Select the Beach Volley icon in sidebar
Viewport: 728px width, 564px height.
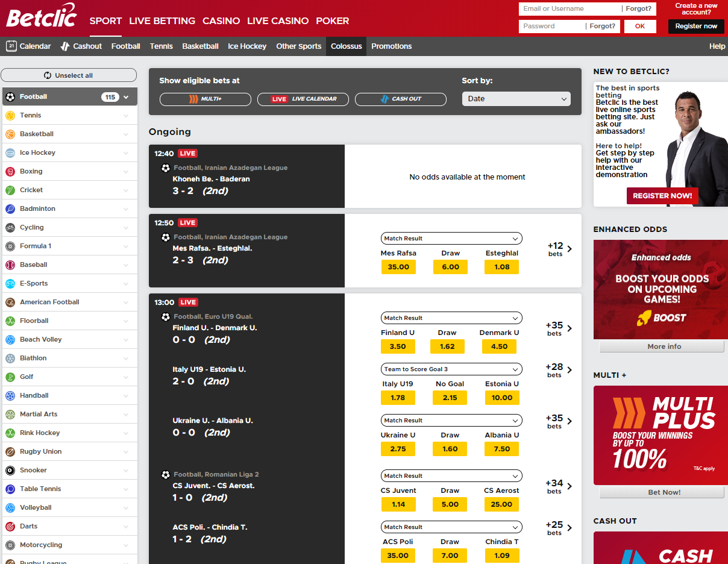click(x=10, y=339)
